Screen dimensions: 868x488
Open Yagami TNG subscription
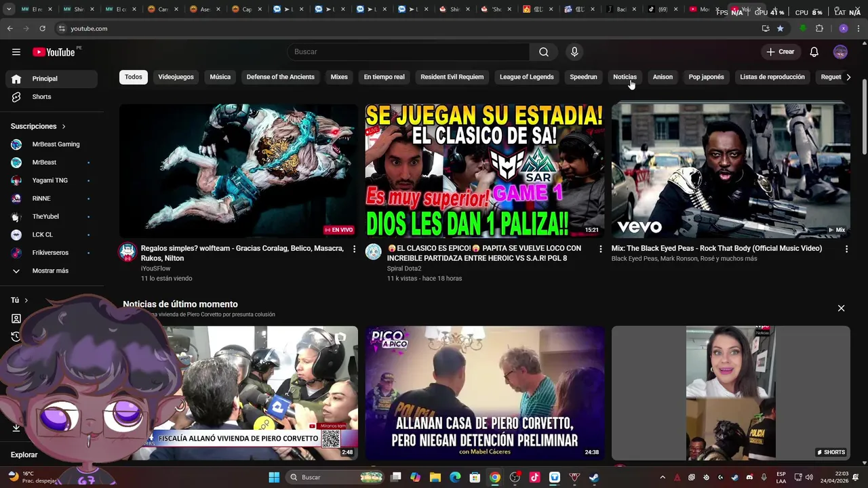[52, 181]
